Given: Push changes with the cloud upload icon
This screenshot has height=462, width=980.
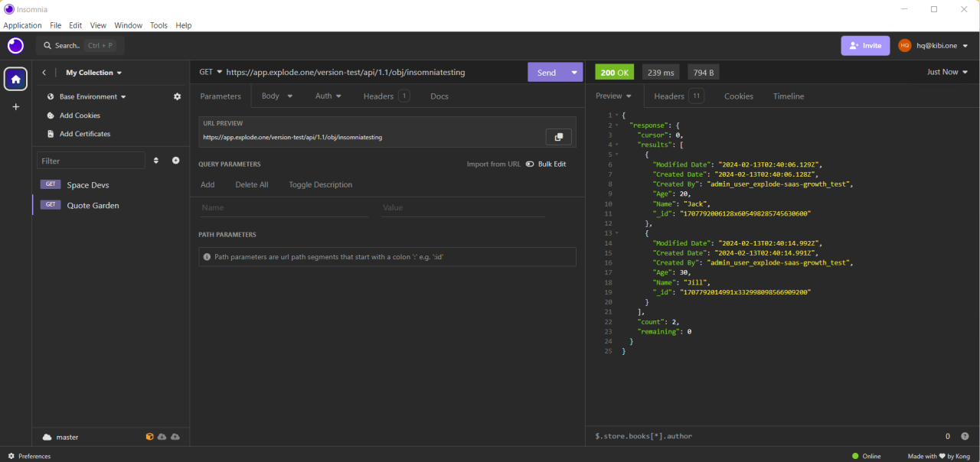Looking at the screenshot, I should (175, 436).
